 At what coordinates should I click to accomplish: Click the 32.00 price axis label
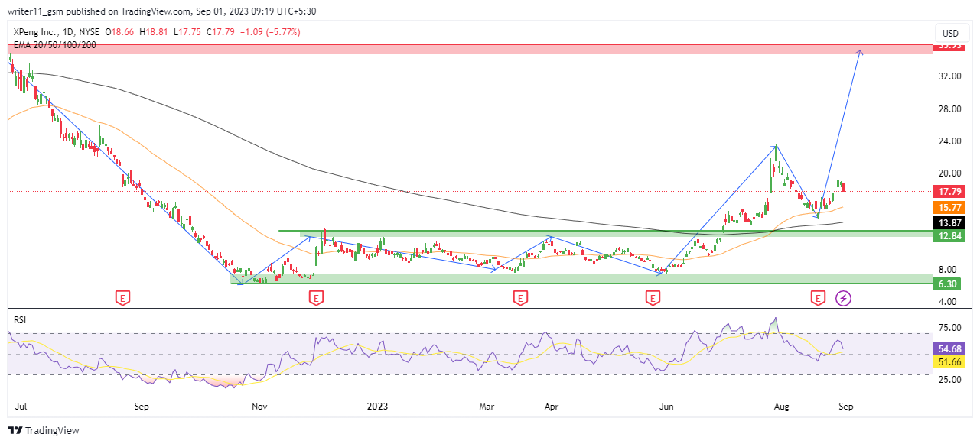951,76
